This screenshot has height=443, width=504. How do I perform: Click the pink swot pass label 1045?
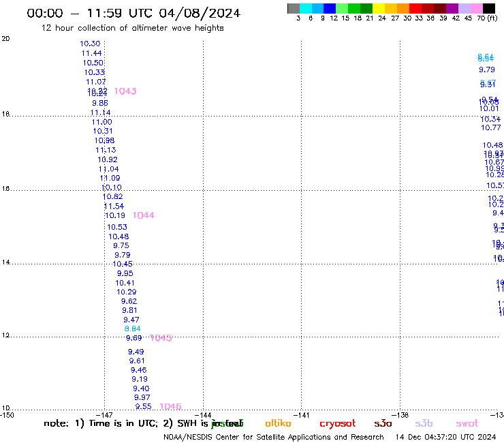pos(161,338)
